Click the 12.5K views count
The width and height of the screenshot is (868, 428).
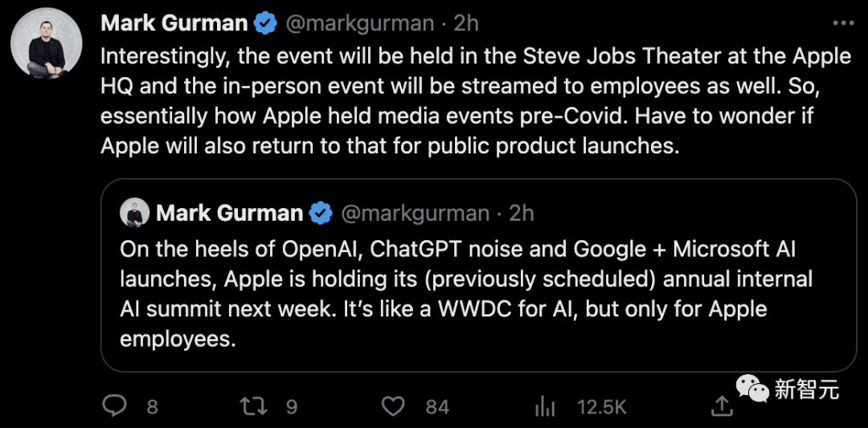[x=602, y=407]
